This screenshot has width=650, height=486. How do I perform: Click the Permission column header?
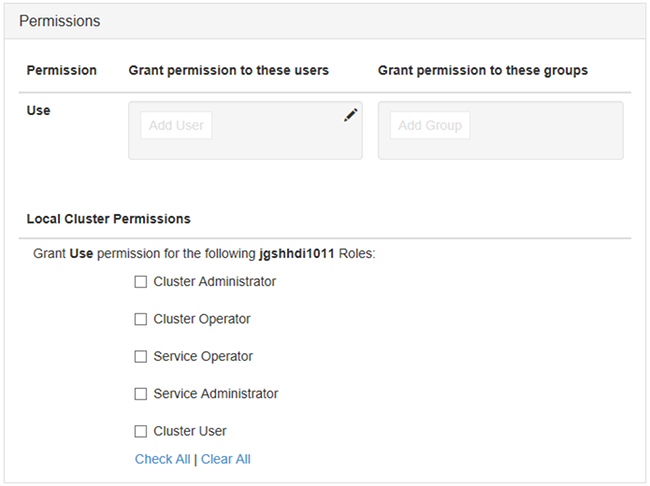tap(61, 70)
